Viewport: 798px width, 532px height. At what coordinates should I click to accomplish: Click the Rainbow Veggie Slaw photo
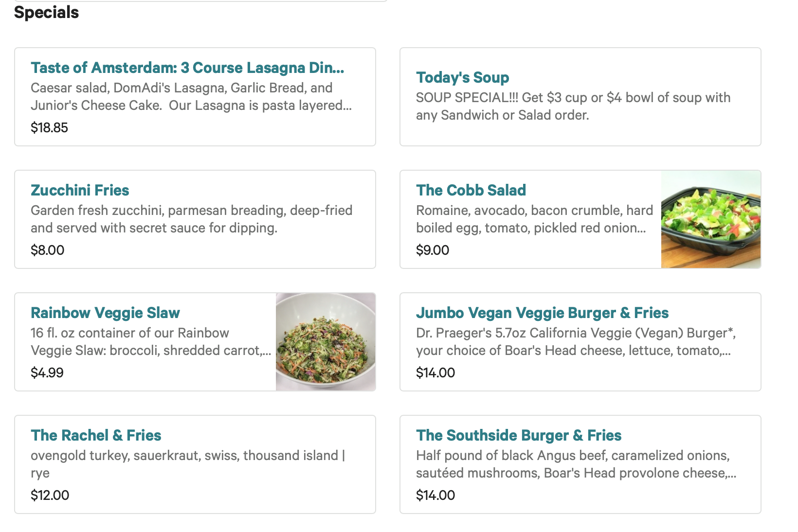[326, 342]
